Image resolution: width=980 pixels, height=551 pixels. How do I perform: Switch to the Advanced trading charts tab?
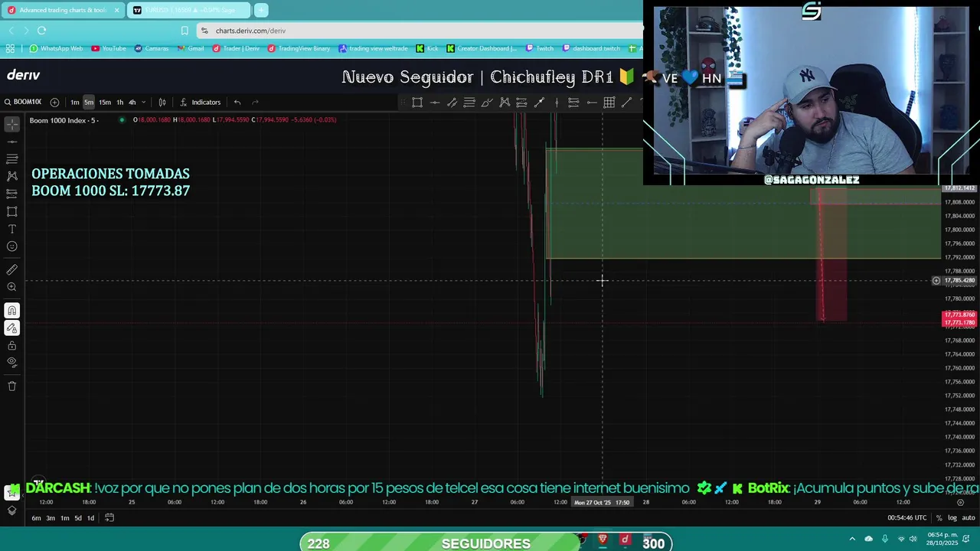[63, 10]
